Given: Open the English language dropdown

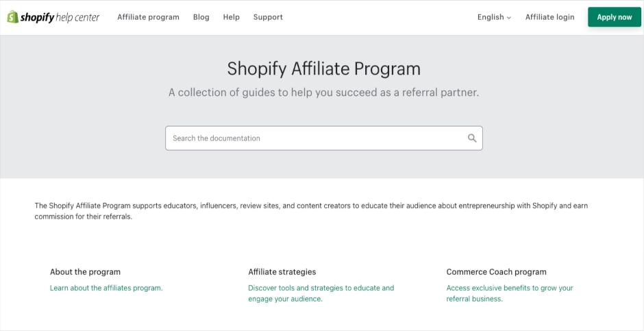Looking at the screenshot, I should (x=494, y=17).
